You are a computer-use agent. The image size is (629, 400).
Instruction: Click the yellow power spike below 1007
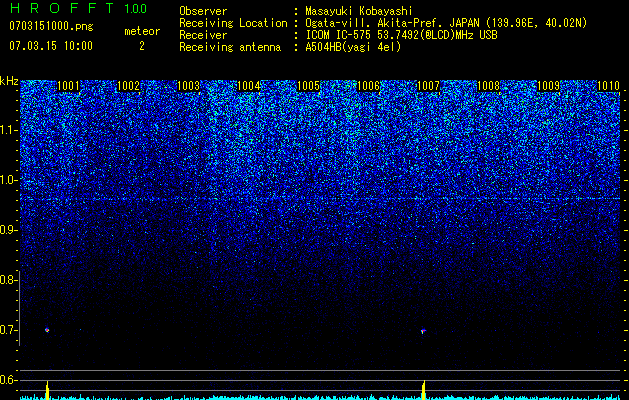(423, 391)
